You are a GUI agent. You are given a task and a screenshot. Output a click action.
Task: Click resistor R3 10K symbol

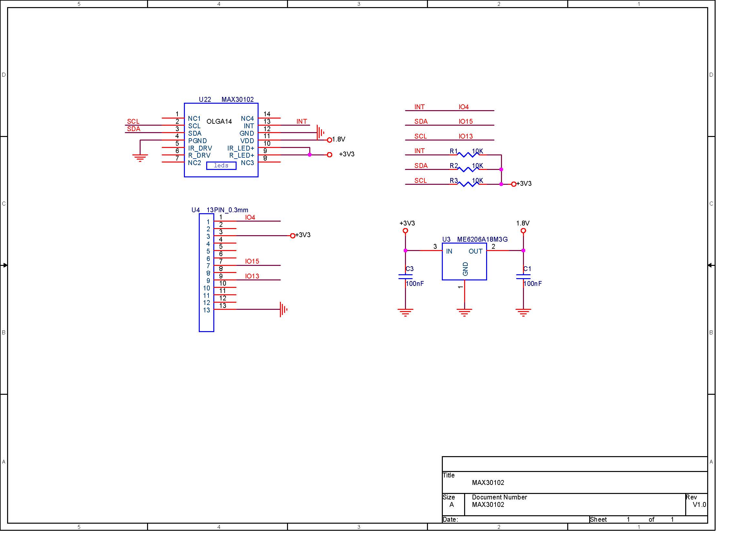[x=468, y=183]
